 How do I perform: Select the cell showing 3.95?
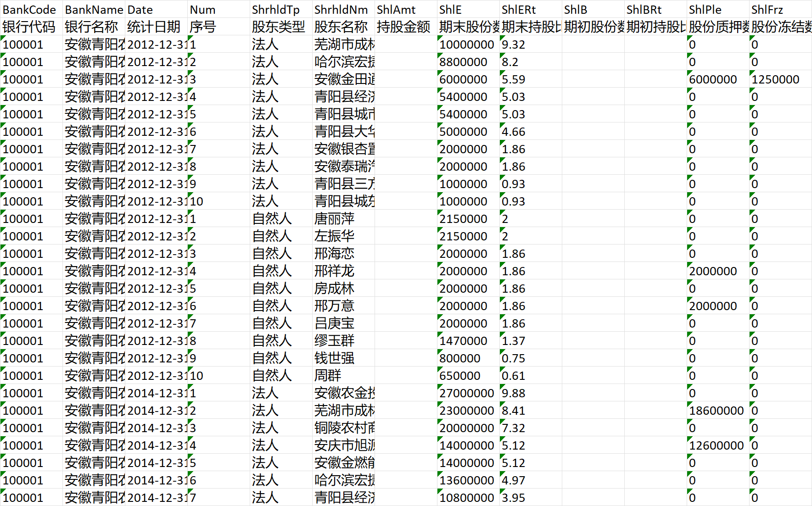(x=531, y=497)
